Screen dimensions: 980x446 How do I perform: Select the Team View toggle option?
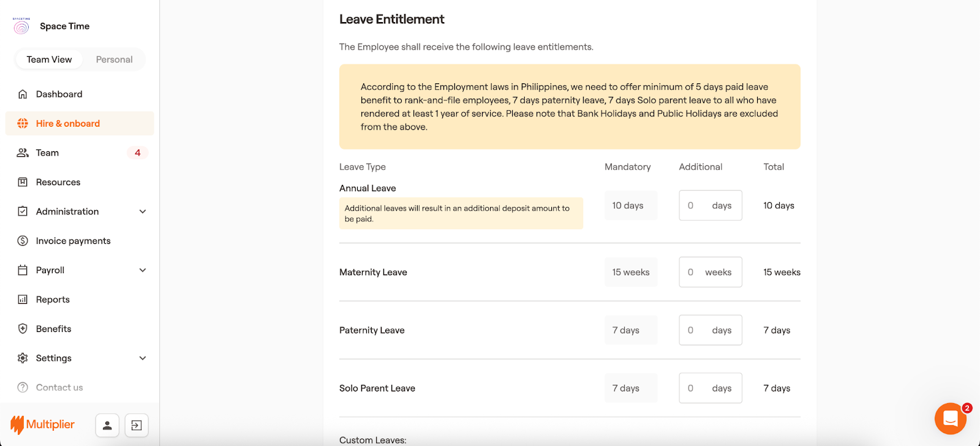click(x=49, y=59)
